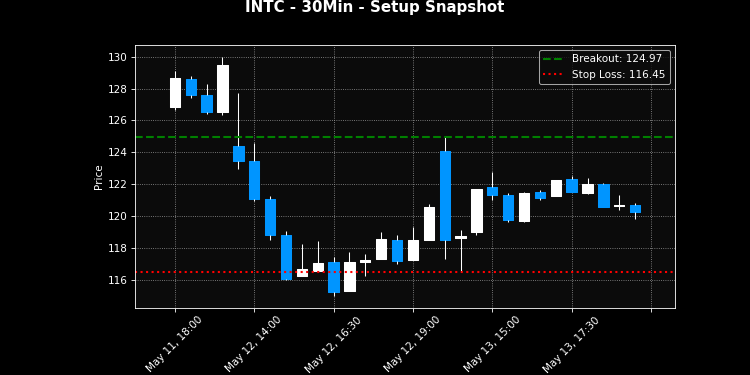Click the May 11, 18:00 x-axis label
Viewport: 750px width, 375px height.
pyautogui.click(x=173, y=343)
